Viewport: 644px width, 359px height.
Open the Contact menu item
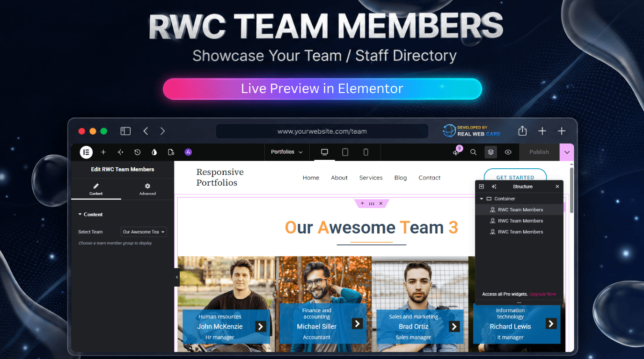pos(430,178)
